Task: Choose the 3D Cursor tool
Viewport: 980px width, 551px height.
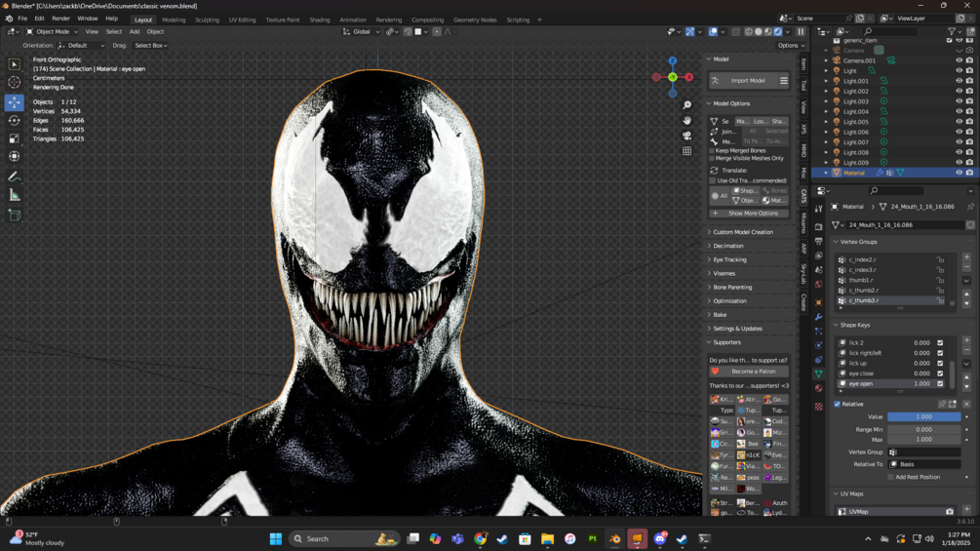Action: [14, 83]
